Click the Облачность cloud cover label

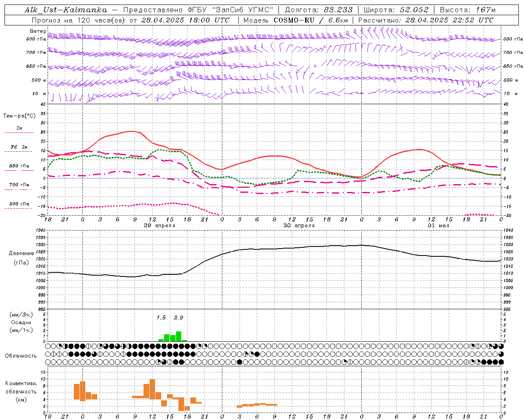[21, 356]
